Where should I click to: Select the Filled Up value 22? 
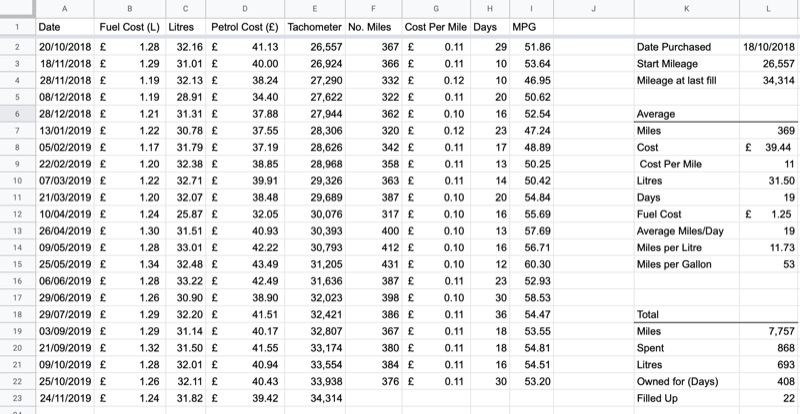pyautogui.click(x=769, y=398)
